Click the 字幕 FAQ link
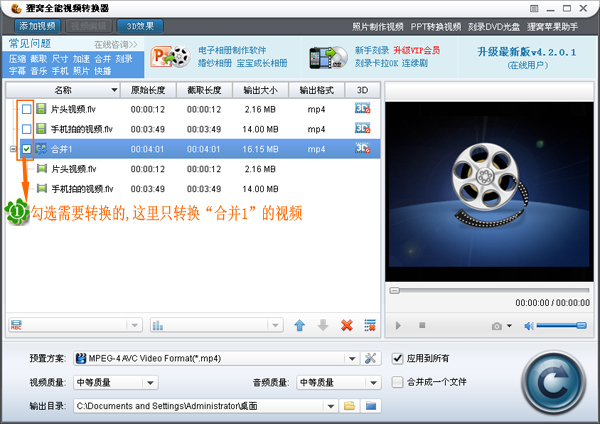 click(18, 71)
